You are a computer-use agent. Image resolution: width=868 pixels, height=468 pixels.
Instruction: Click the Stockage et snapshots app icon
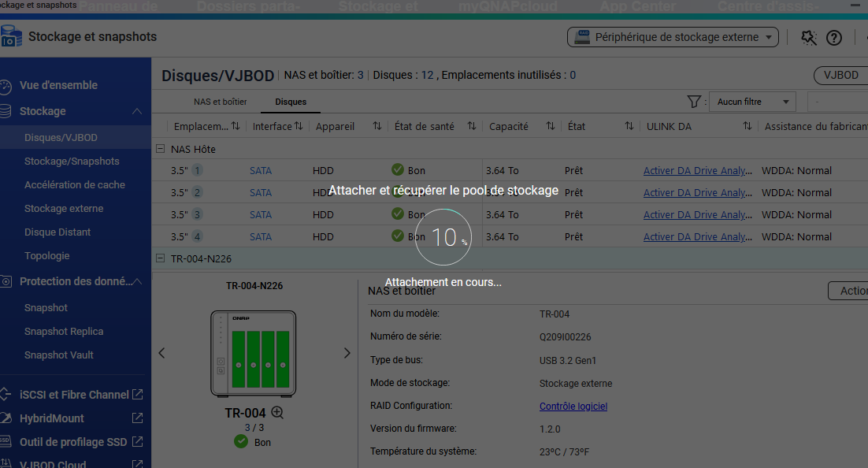(x=11, y=37)
